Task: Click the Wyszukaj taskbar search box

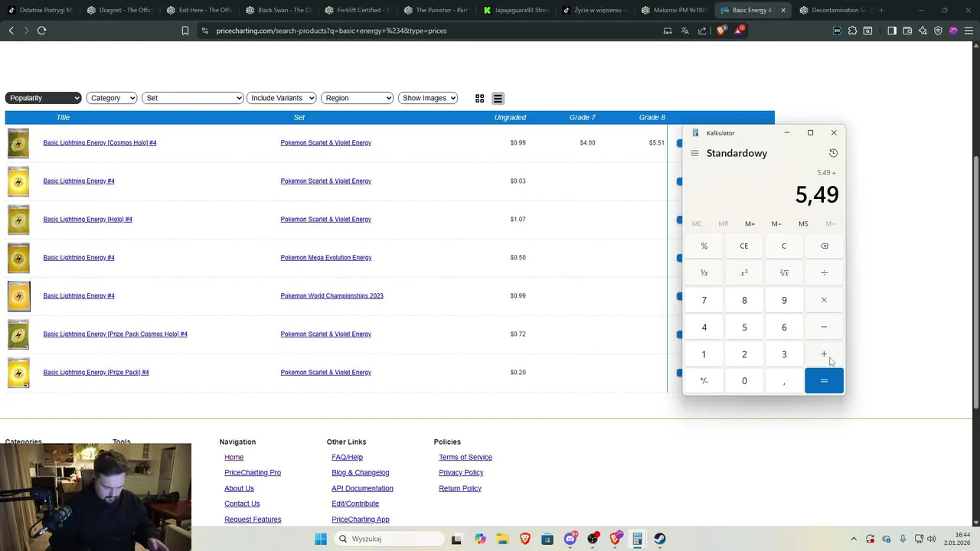Action: 389,539
